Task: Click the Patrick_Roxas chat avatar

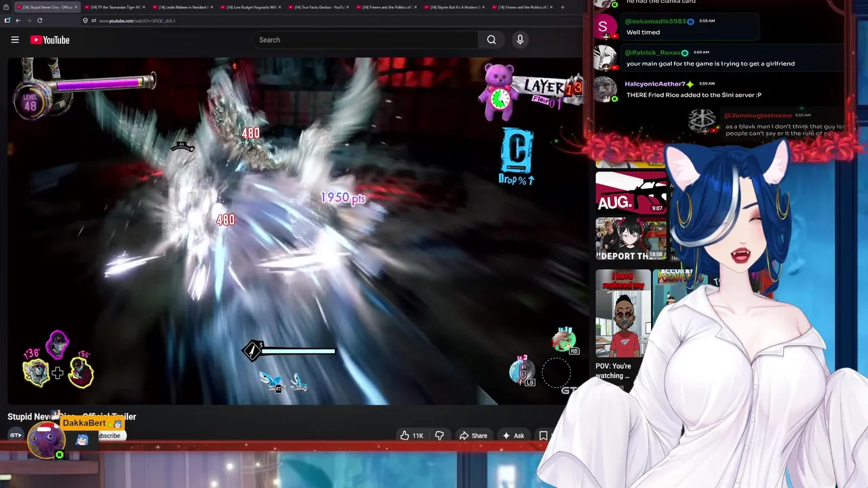Action: pyautogui.click(x=605, y=58)
